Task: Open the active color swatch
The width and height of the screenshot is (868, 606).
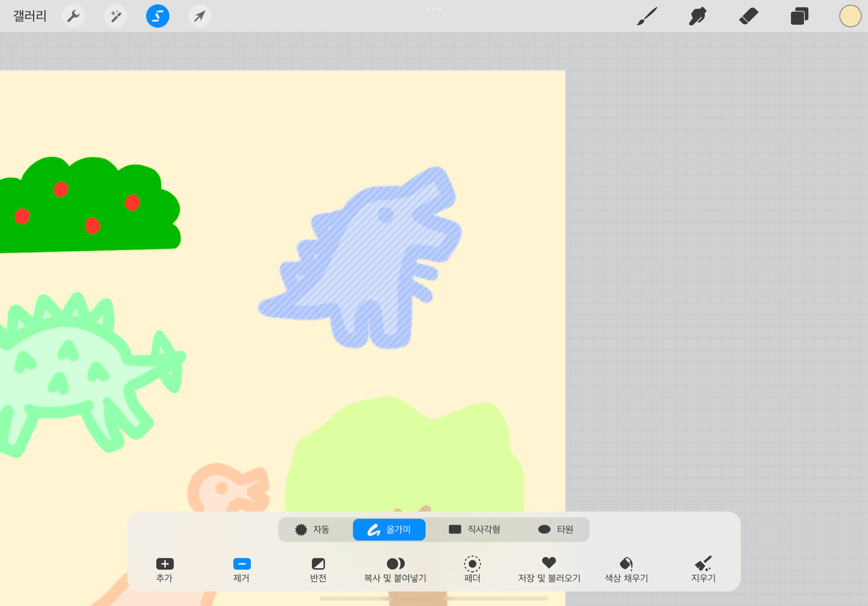Action: click(x=850, y=16)
